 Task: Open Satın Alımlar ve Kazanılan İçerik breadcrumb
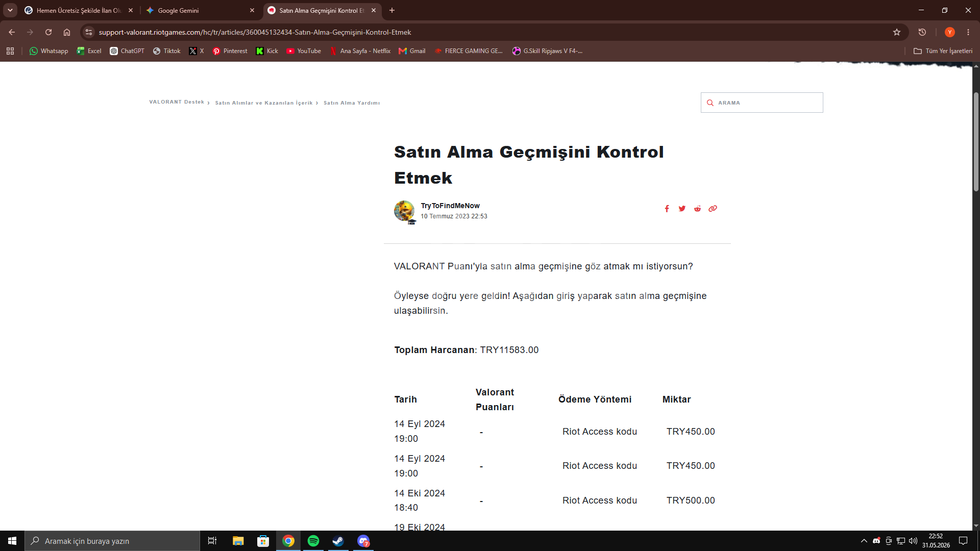click(264, 103)
